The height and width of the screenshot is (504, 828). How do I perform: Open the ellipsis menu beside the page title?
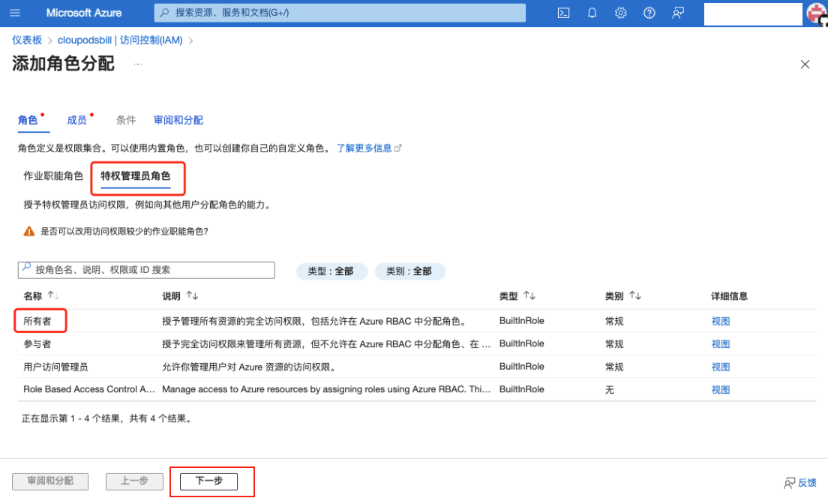point(138,64)
